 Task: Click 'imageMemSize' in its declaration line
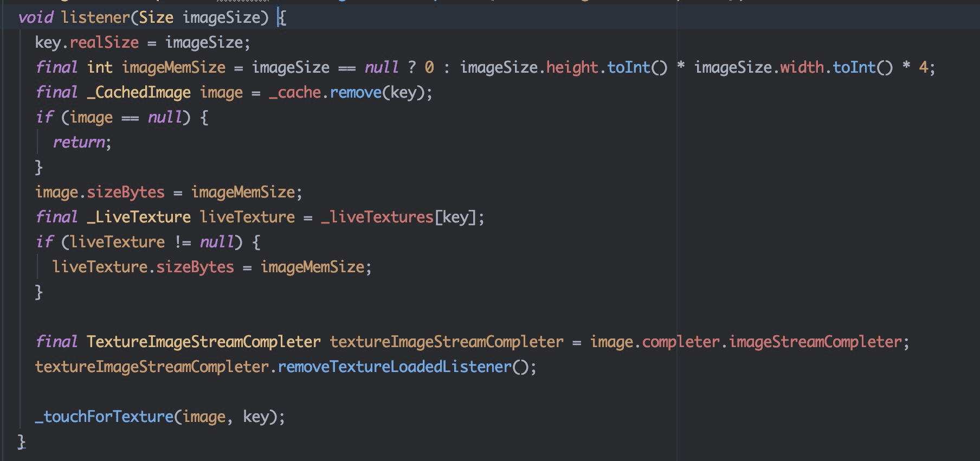173,67
